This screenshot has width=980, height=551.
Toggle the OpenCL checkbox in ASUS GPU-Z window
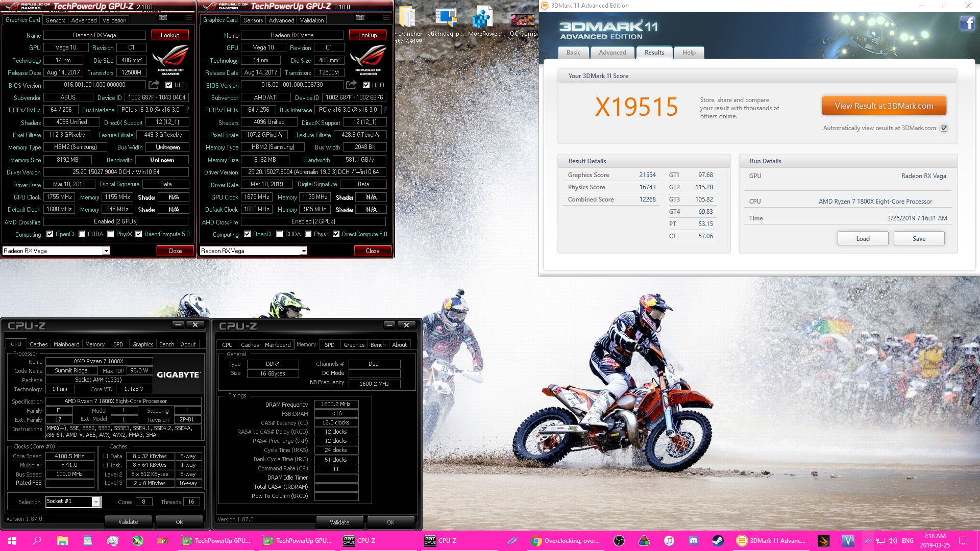[50, 234]
